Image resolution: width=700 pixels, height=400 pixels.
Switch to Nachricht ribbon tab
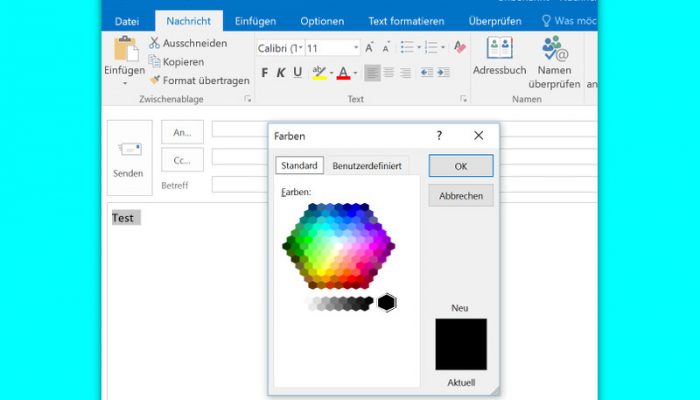point(188,21)
